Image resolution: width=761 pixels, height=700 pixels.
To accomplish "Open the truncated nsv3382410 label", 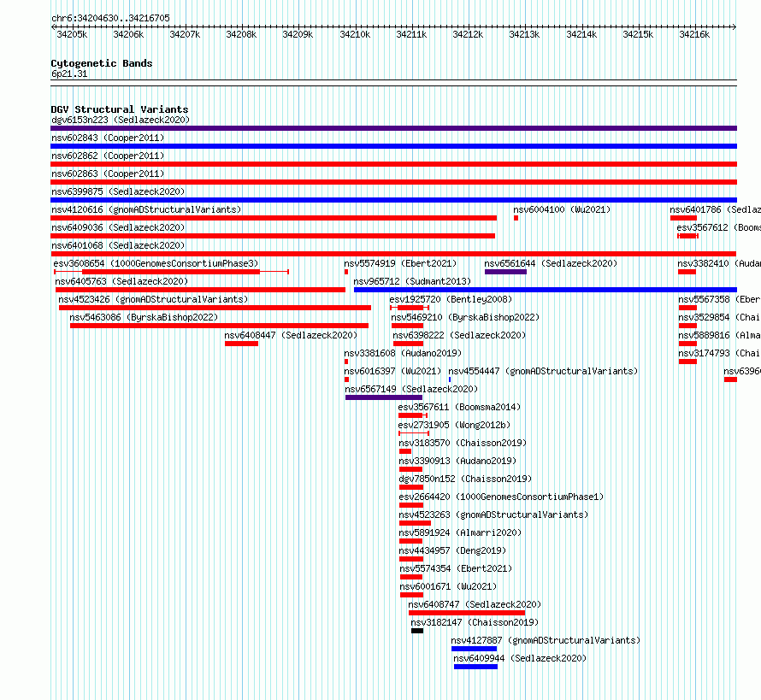I will click(719, 263).
